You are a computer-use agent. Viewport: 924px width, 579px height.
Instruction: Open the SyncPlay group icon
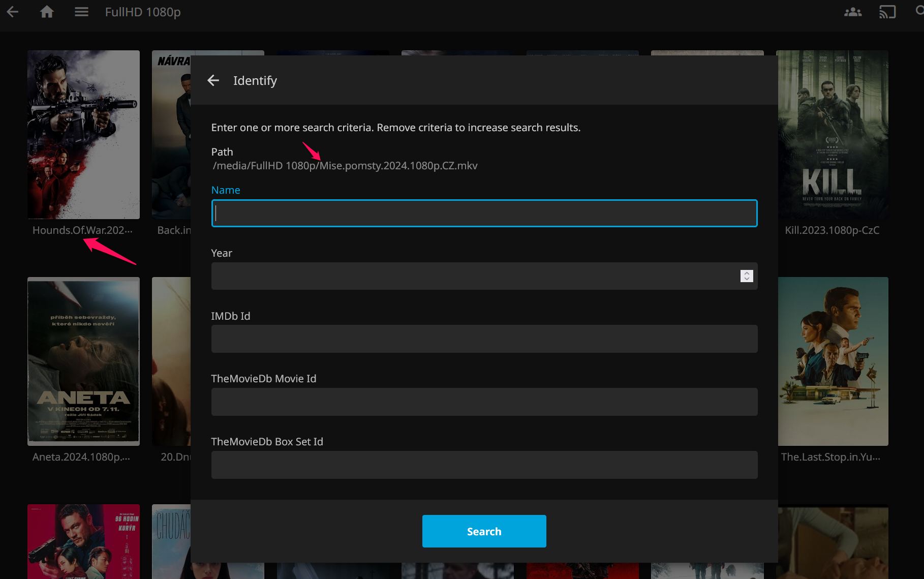coord(852,12)
